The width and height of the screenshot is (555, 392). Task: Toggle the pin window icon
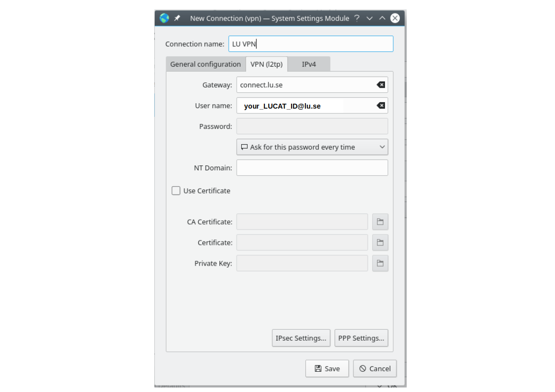(x=177, y=18)
